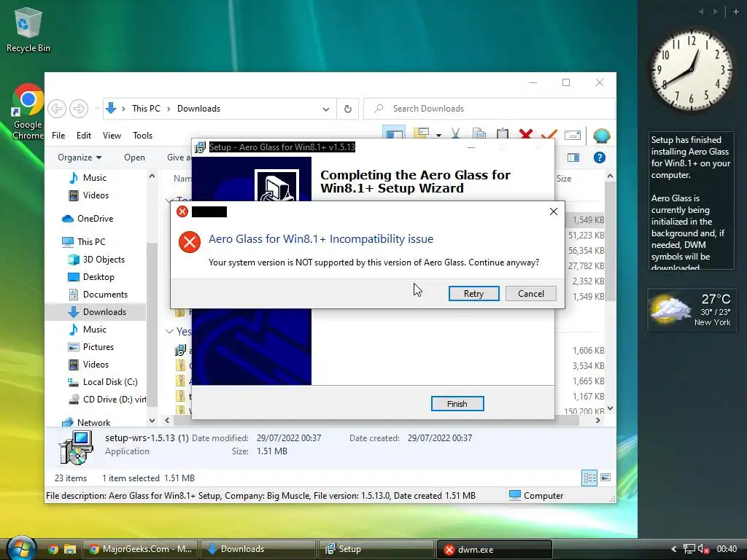Focus the Search Downloads field
Image resolution: width=747 pixels, height=560 pixels.
click(x=489, y=109)
